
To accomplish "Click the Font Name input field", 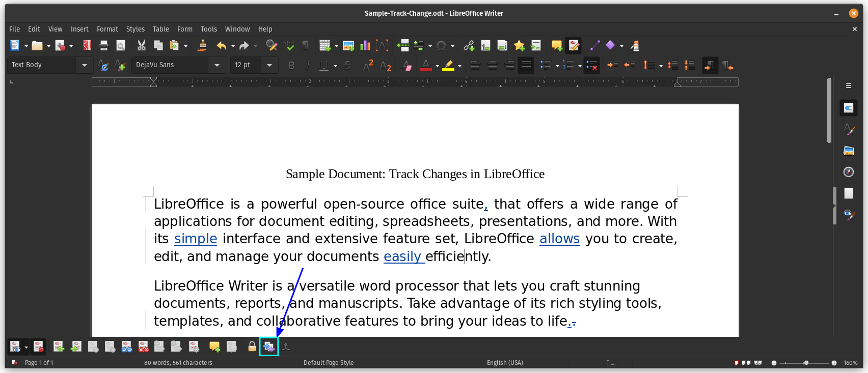I will pos(170,65).
